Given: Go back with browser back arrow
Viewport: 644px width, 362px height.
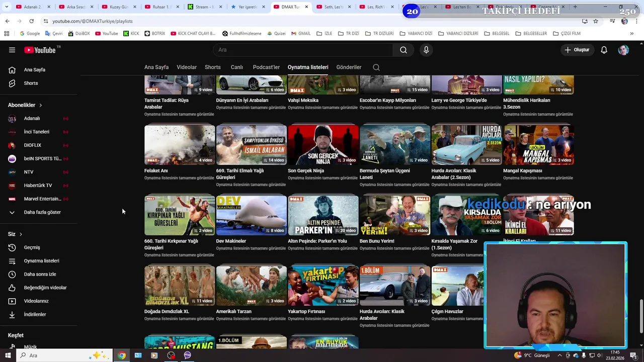Looking at the screenshot, I should pyautogui.click(x=7, y=21).
